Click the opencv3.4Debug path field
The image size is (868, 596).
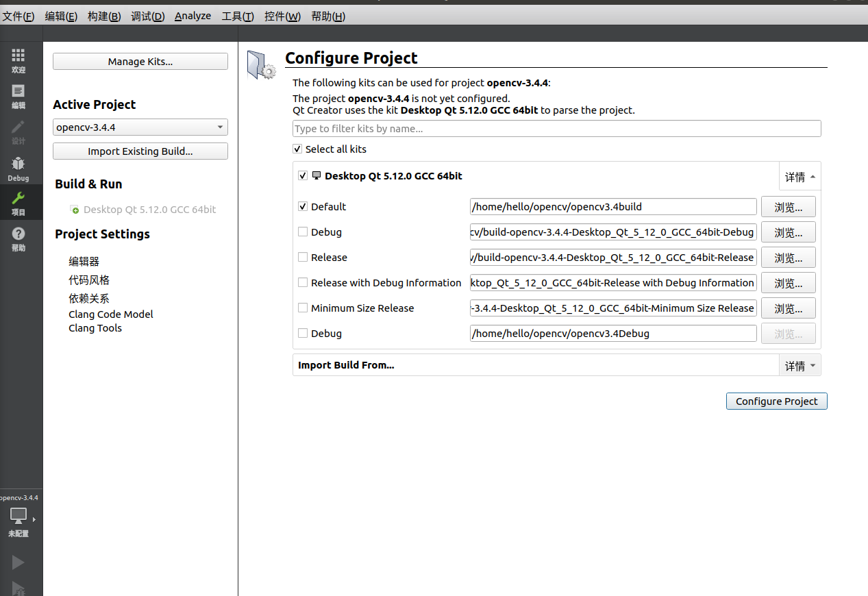[x=613, y=333]
